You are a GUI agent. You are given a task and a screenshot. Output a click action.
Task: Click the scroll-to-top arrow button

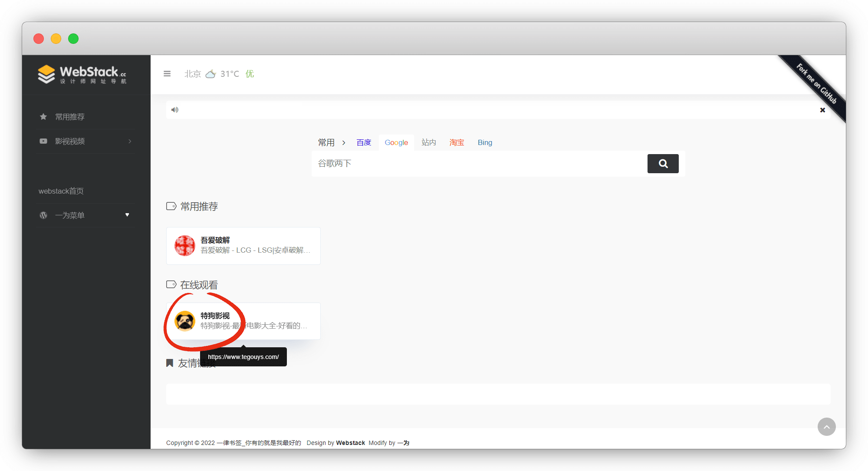point(826,427)
